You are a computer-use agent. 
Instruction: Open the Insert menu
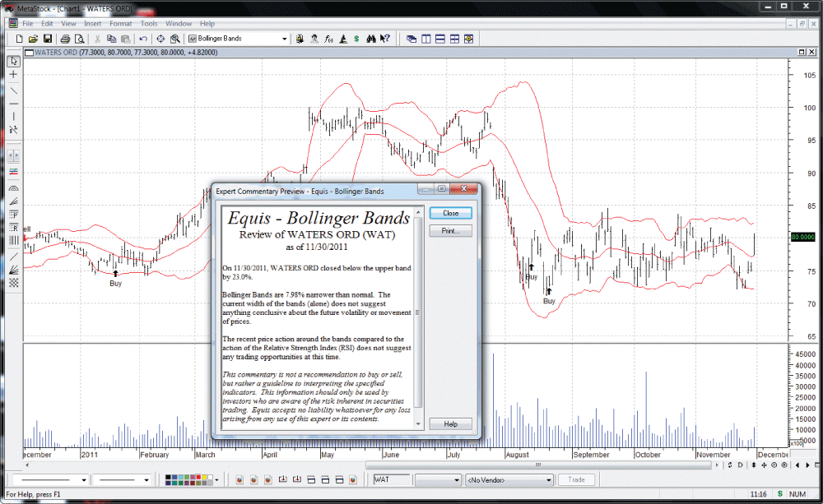pos(95,23)
